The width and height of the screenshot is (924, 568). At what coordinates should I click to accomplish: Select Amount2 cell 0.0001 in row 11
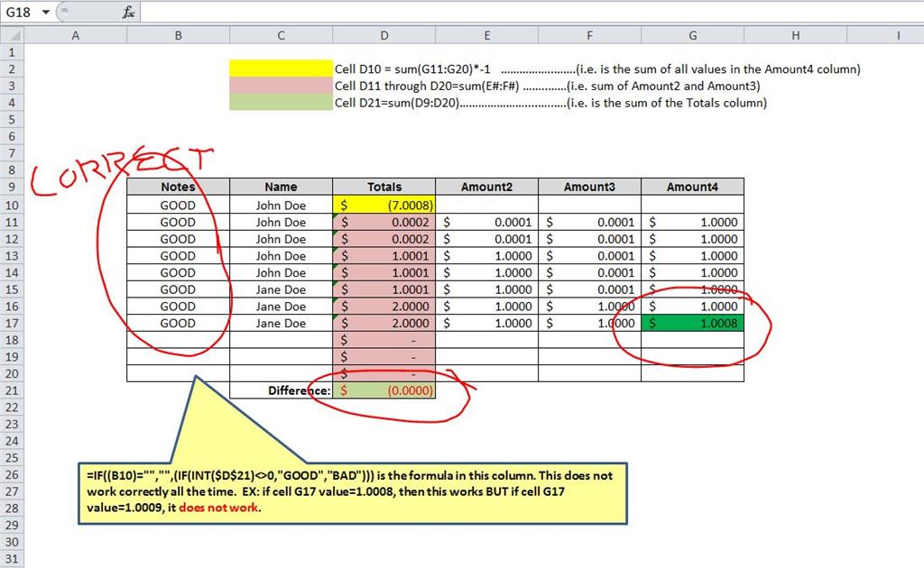(486, 222)
